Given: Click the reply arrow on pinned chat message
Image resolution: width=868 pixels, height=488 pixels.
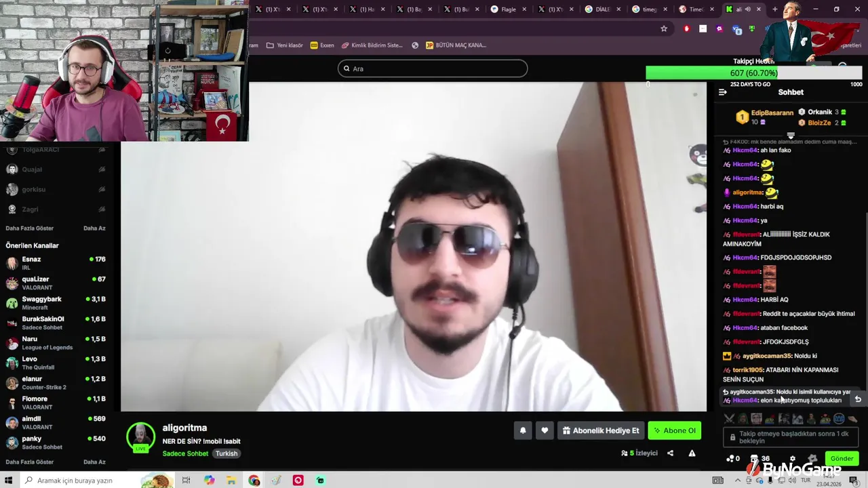Looking at the screenshot, I should pyautogui.click(x=858, y=399).
